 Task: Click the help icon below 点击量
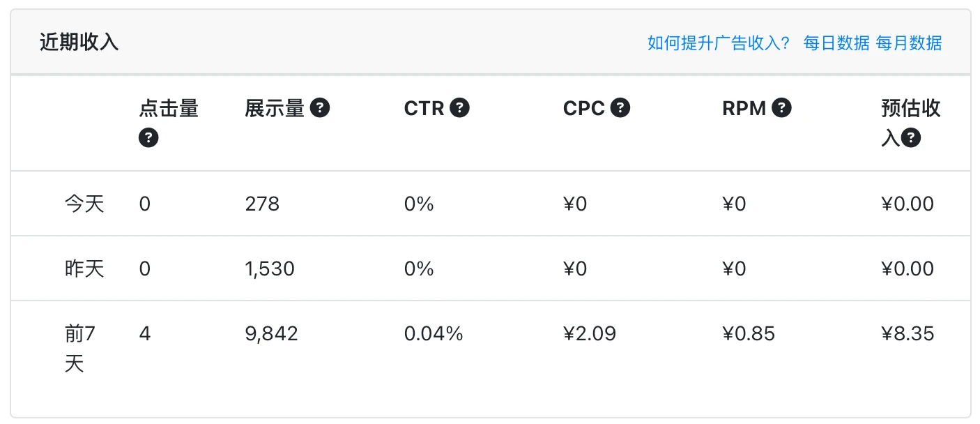148,137
